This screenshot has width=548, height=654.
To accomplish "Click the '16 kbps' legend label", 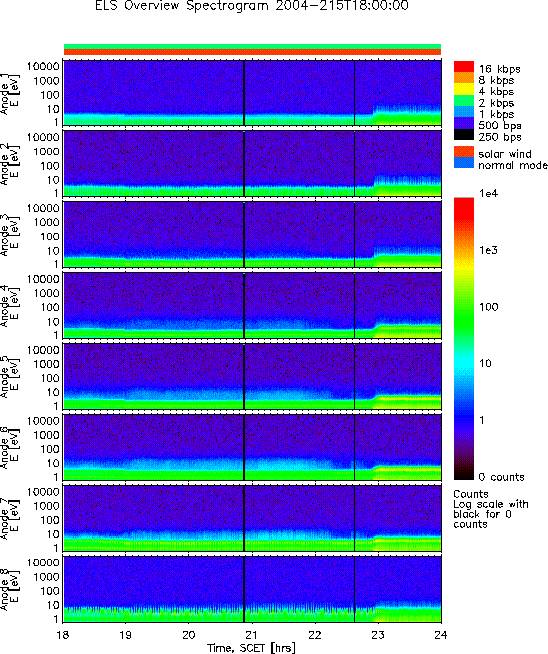I will 499,69.
